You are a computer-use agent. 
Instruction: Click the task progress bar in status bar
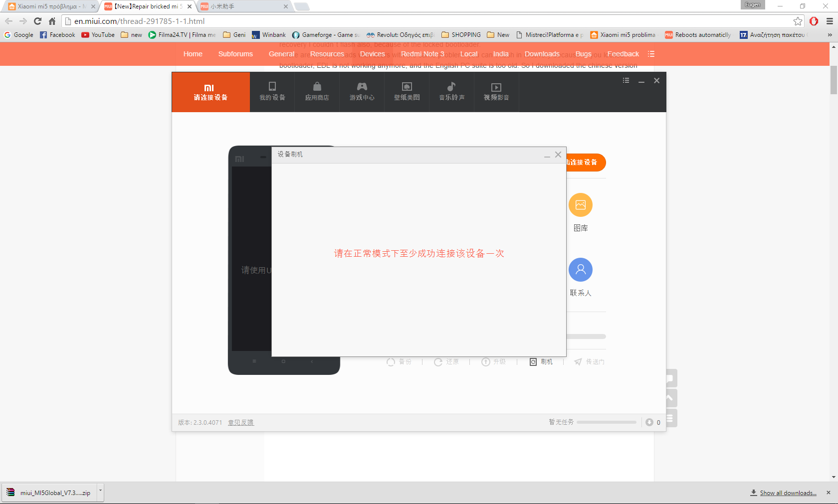606,422
